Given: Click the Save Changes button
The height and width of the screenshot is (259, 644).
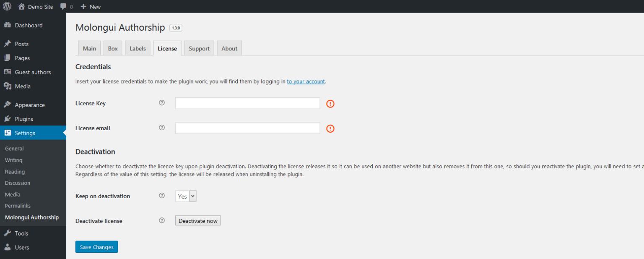Looking at the screenshot, I should pyautogui.click(x=96, y=247).
